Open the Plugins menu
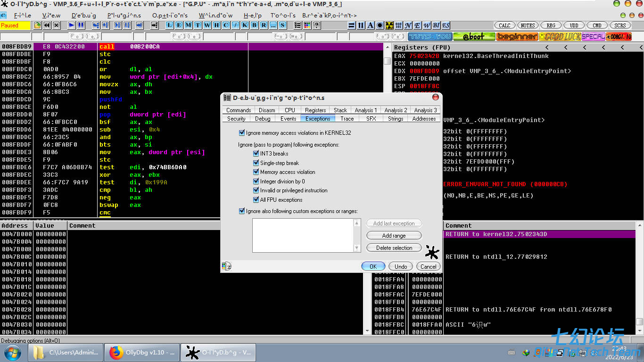The height and width of the screenshot is (362, 644). pos(124,15)
